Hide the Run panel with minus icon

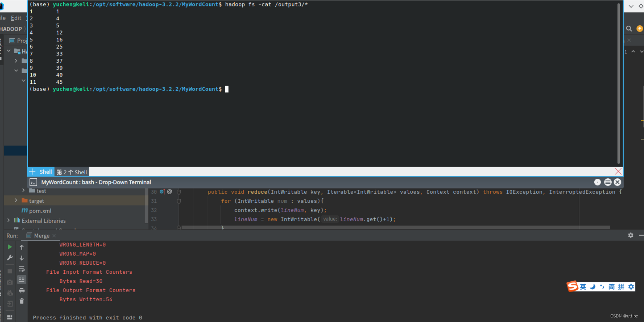[641, 235]
